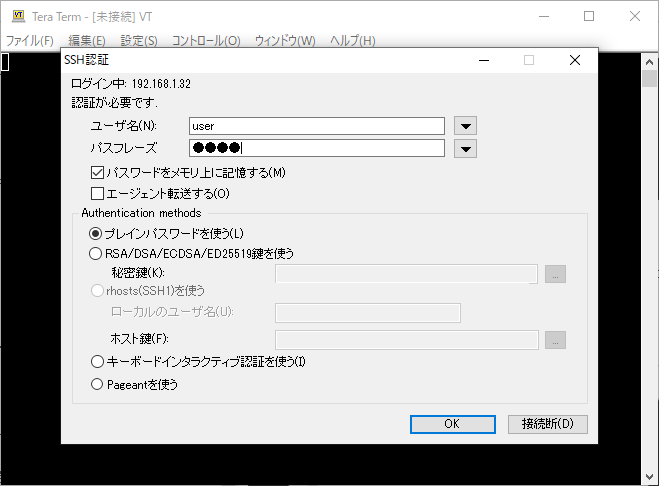This screenshot has width=659, height=486.
Task: Click the ユーザ名 input field
Action: 317,126
